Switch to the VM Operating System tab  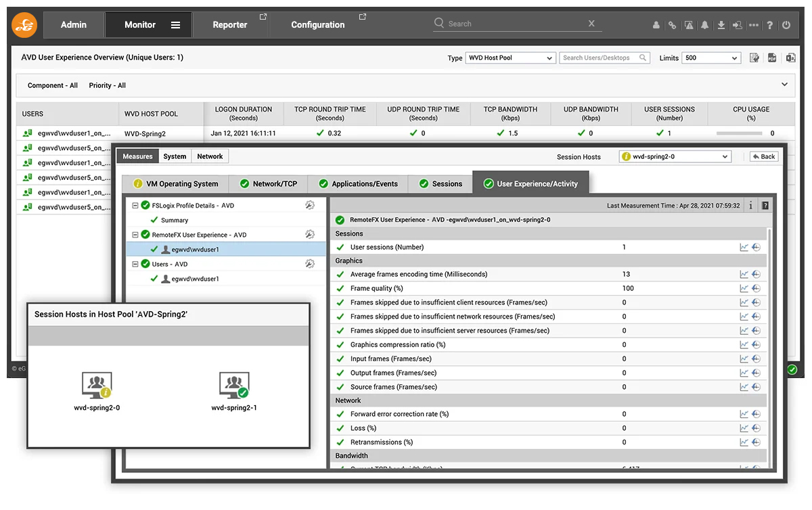175,184
